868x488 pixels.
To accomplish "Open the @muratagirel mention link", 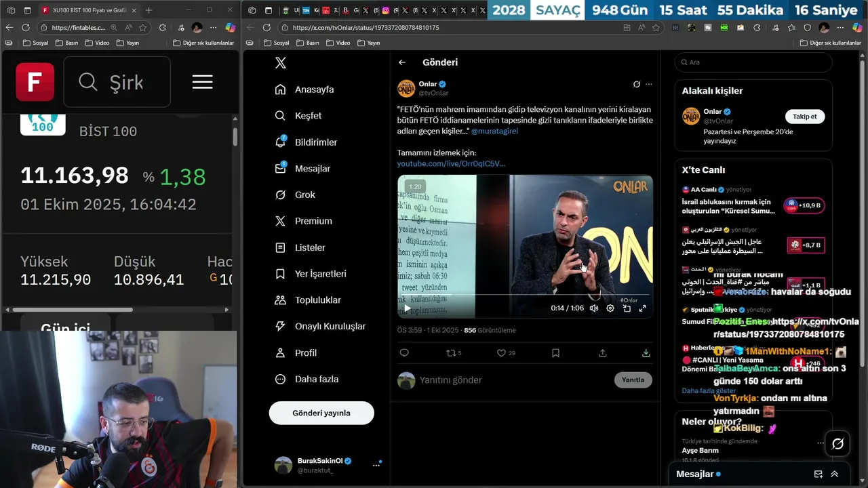I will (x=494, y=131).
